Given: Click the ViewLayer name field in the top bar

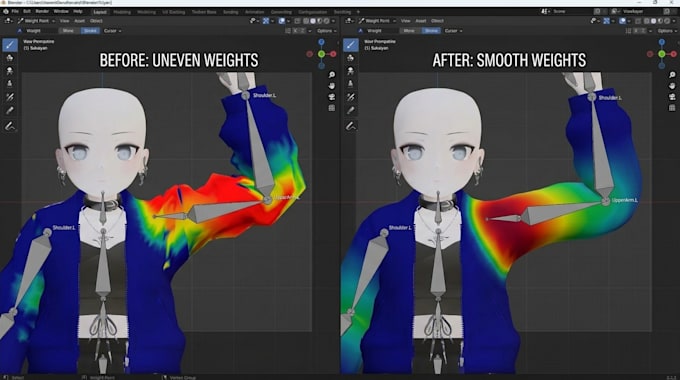Looking at the screenshot, I should coord(642,11).
